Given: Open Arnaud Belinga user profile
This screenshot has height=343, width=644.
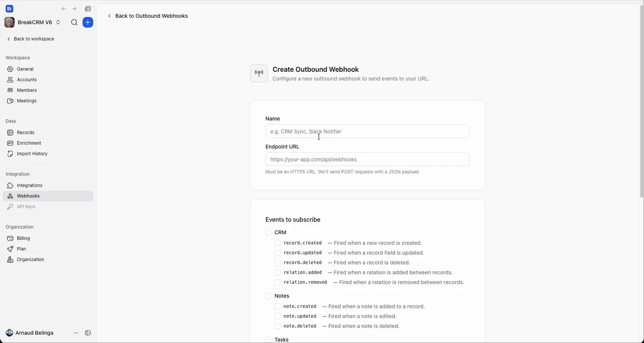Looking at the screenshot, I should pos(30,333).
